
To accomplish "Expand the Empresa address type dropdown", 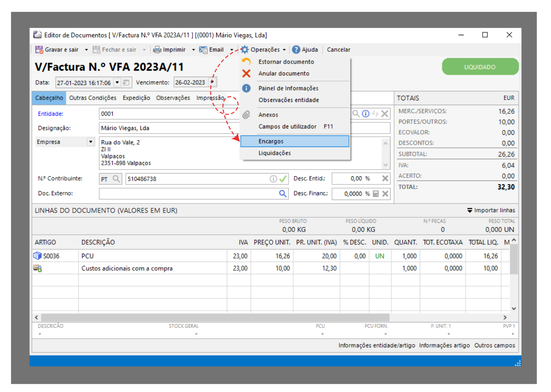I will pos(91,142).
